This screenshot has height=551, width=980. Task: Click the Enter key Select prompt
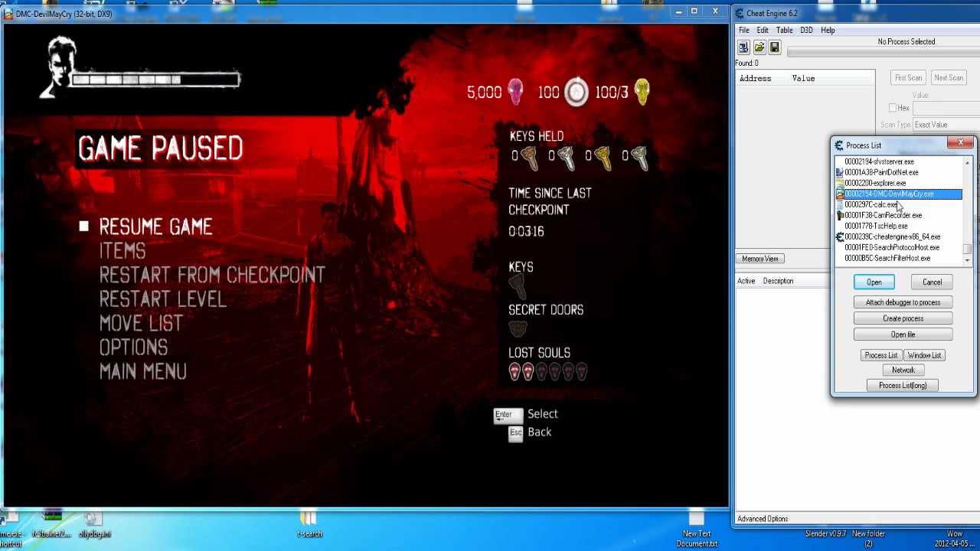pyautogui.click(x=526, y=414)
